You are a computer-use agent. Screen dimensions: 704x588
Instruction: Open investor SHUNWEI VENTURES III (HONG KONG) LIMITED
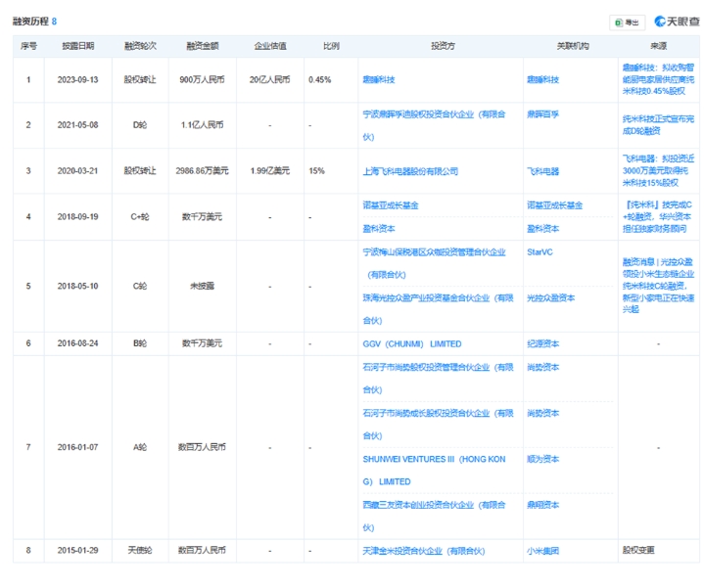(434, 471)
